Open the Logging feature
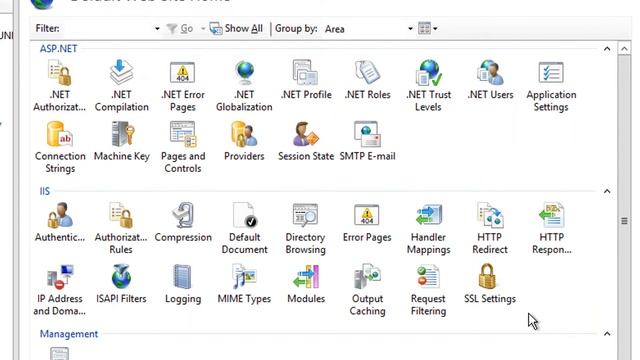Viewport: 640px width, 360px height. 183,284
